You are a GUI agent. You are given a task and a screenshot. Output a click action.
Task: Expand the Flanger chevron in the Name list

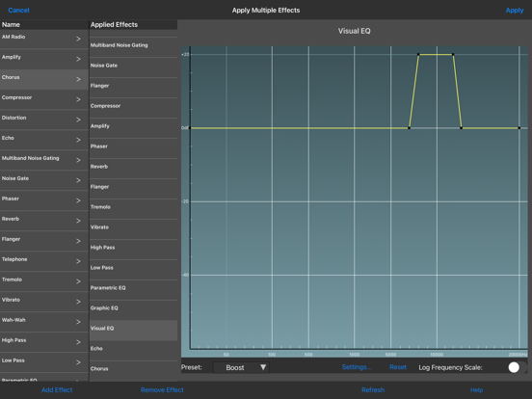pos(78,241)
